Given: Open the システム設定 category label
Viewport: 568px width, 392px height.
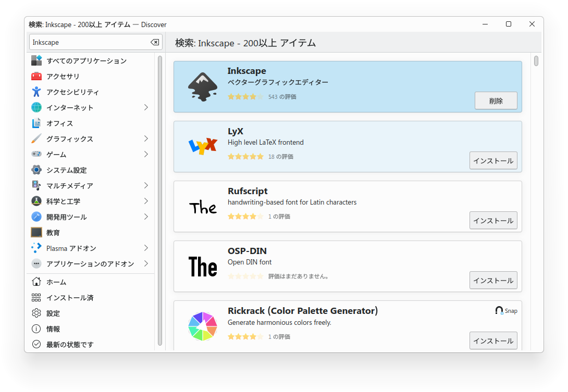Looking at the screenshot, I should tap(67, 170).
